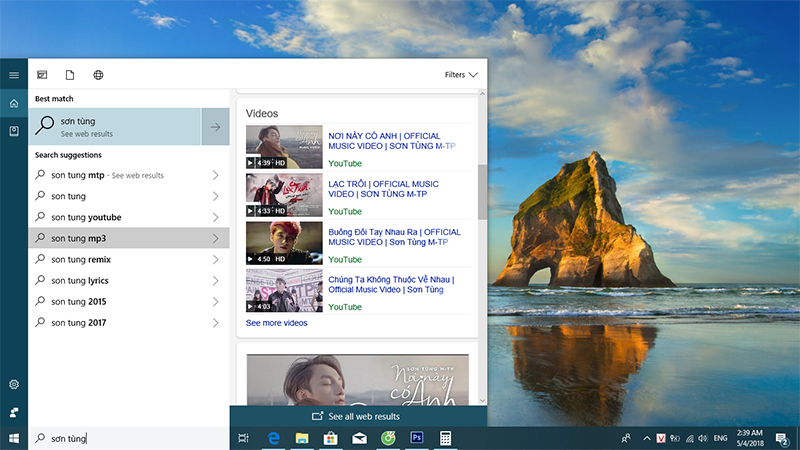Image resolution: width=800 pixels, height=450 pixels.
Task: Expand chevron beside 'son tung remix'
Action: 215,259
